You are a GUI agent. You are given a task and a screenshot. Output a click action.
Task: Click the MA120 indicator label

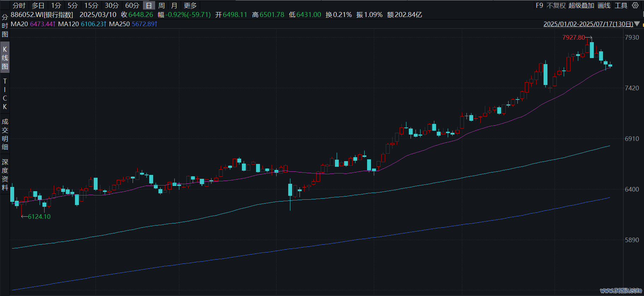point(69,24)
